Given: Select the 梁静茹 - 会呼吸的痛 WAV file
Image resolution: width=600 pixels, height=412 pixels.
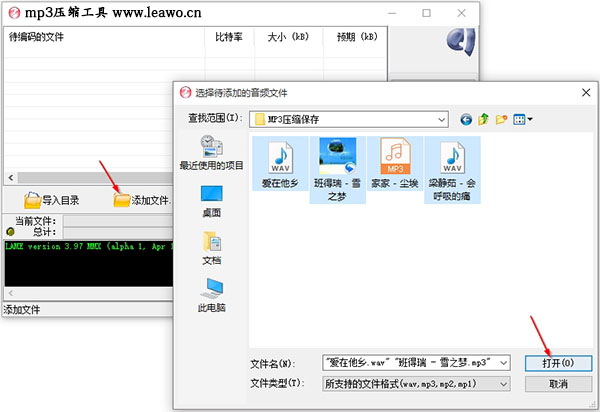Looking at the screenshot, I should [x=452, y=170].
